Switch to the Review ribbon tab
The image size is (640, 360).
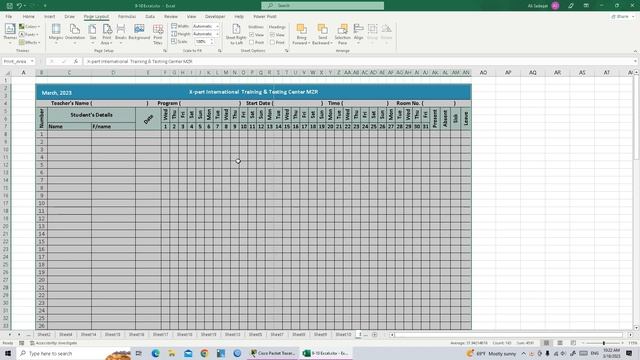pos(171,16)
